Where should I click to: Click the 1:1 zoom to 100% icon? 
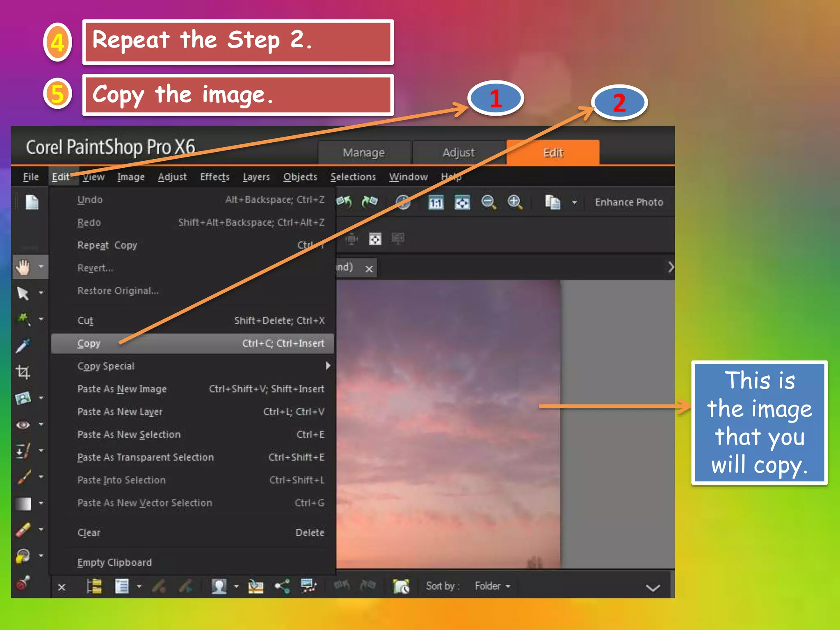(436, 203)
